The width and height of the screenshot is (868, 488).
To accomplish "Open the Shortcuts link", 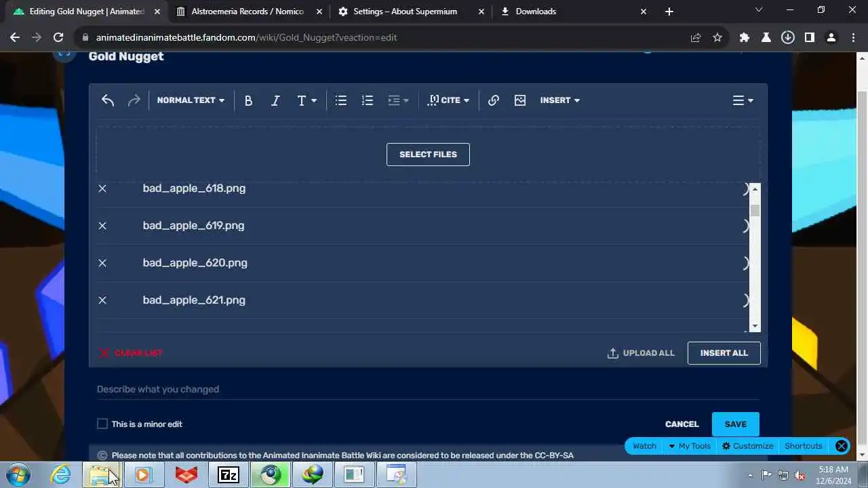I will coord(804,446).
